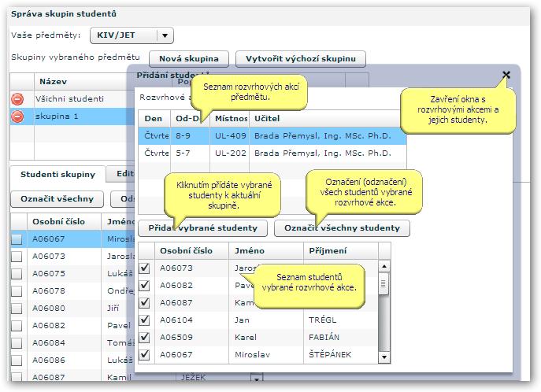541x392 pixels.
Task: Uncheck checkbox for student A06509 Karel
Action: (144, 337)
